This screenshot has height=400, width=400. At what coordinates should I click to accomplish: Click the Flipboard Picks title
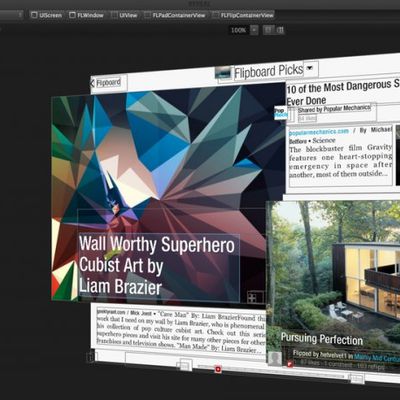(269, 71)
